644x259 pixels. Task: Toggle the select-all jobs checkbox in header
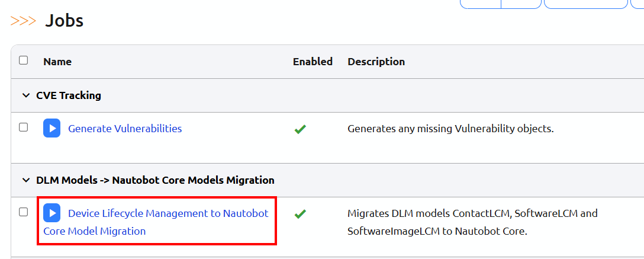(x=24, y=60)
